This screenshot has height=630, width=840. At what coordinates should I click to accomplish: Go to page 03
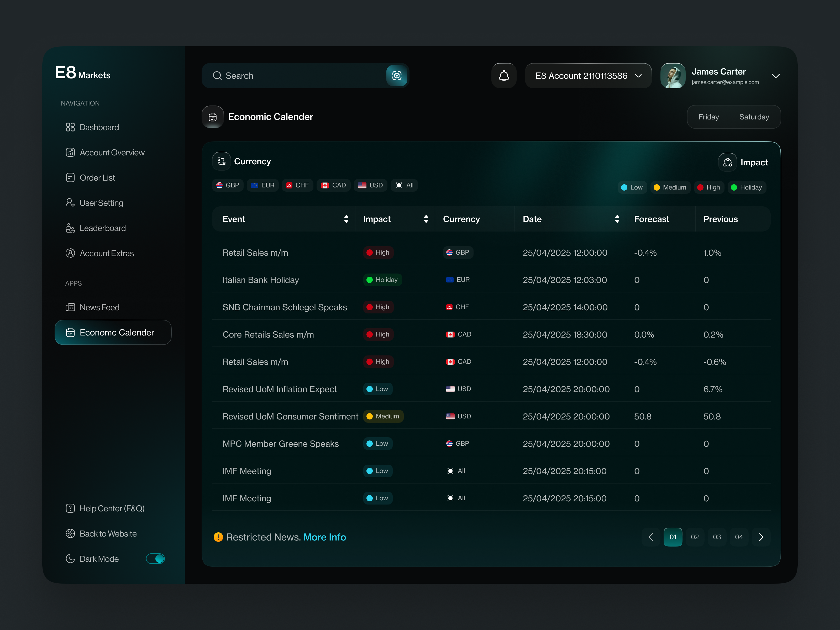(717, 537)
